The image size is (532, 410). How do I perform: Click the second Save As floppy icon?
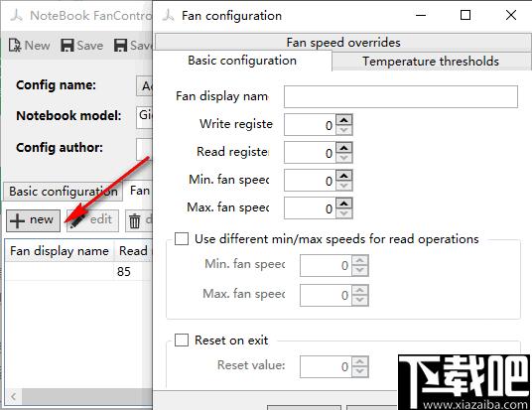[x=120, y=45]
